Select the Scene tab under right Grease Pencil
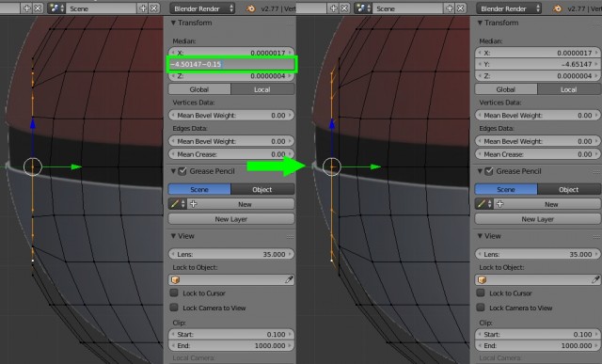 tap(506, 189)
